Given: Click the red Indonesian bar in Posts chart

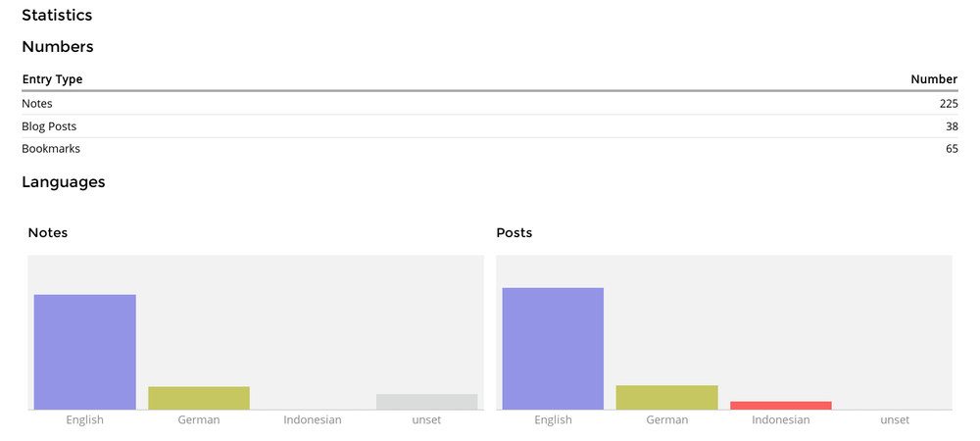Looking at the screenshot, I should point(781,405).
